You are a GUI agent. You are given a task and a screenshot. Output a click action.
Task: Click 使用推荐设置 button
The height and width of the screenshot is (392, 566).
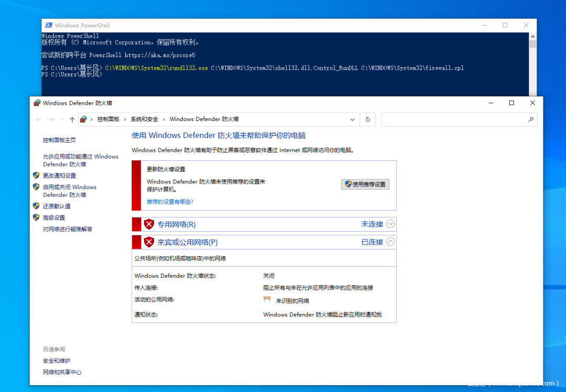(x=365, y=184)
